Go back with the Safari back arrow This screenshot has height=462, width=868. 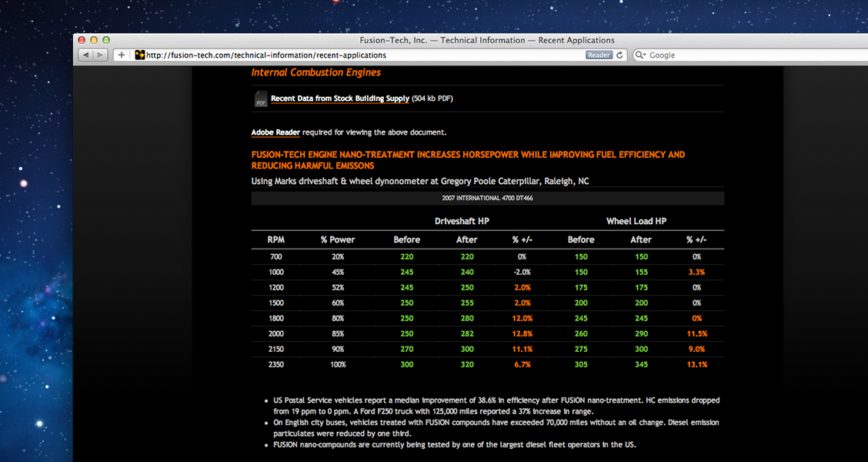point(85,55)
